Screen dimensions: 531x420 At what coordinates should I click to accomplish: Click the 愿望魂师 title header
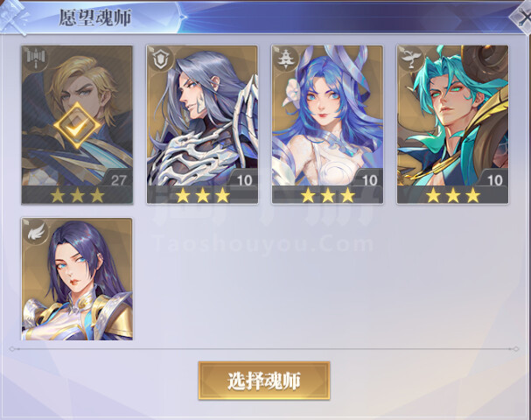[x=95, y=17]
